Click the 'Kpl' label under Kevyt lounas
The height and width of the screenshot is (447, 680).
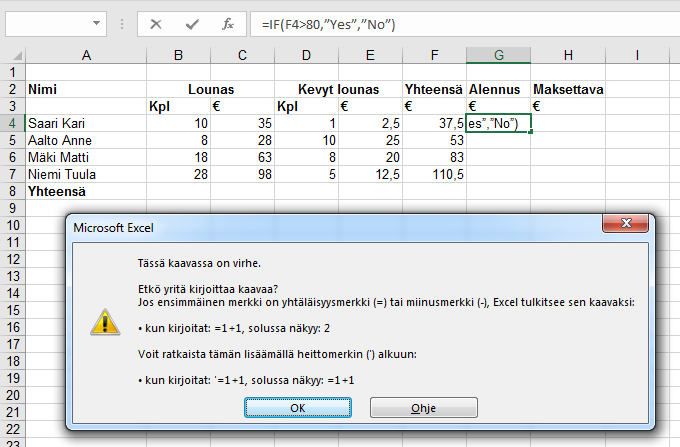[x=306, y=106]
